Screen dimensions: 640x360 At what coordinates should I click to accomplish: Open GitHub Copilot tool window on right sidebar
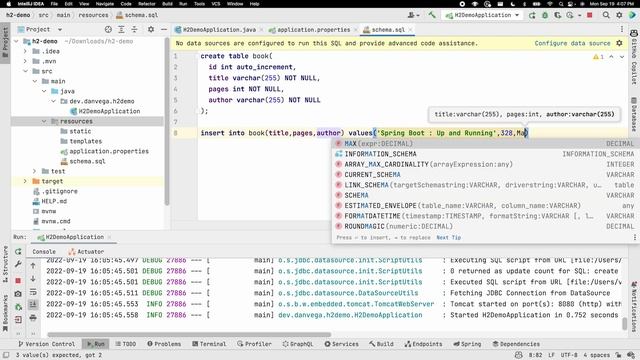[x=634, y=57]
